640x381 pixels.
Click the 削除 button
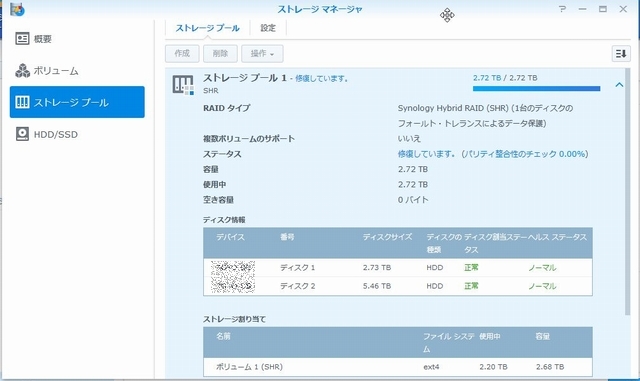pos(220,53)
